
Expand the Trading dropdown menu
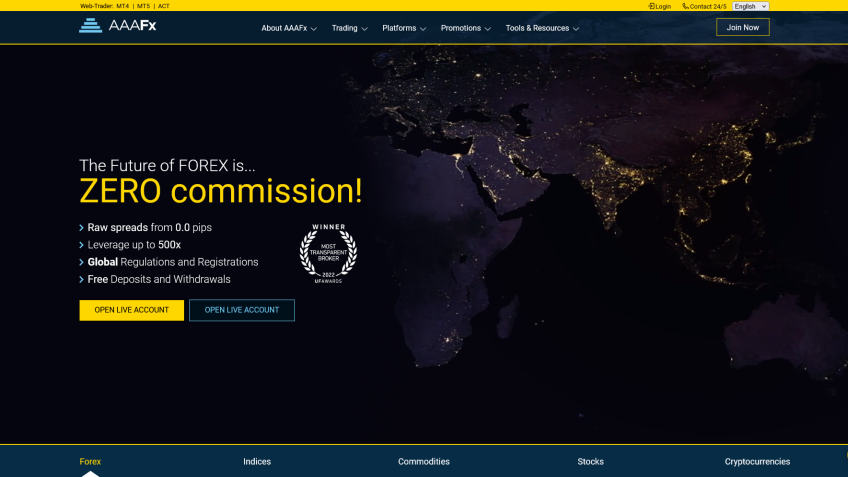click(349, 28)
